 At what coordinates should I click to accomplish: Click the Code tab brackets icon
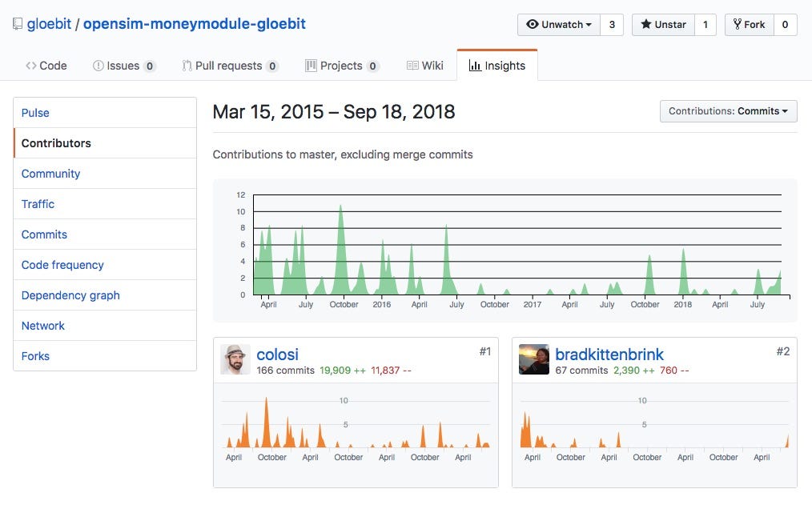click(x=30, y=66)
